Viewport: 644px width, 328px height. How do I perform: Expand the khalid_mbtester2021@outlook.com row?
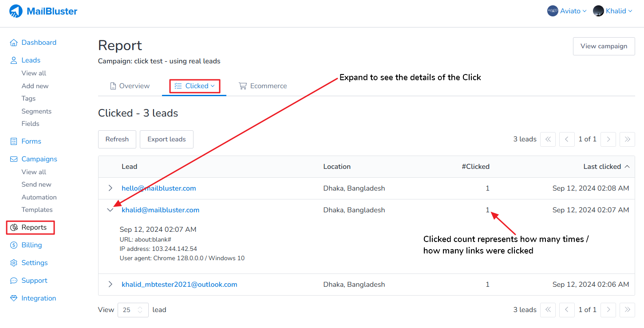click(x=111, y=285)
